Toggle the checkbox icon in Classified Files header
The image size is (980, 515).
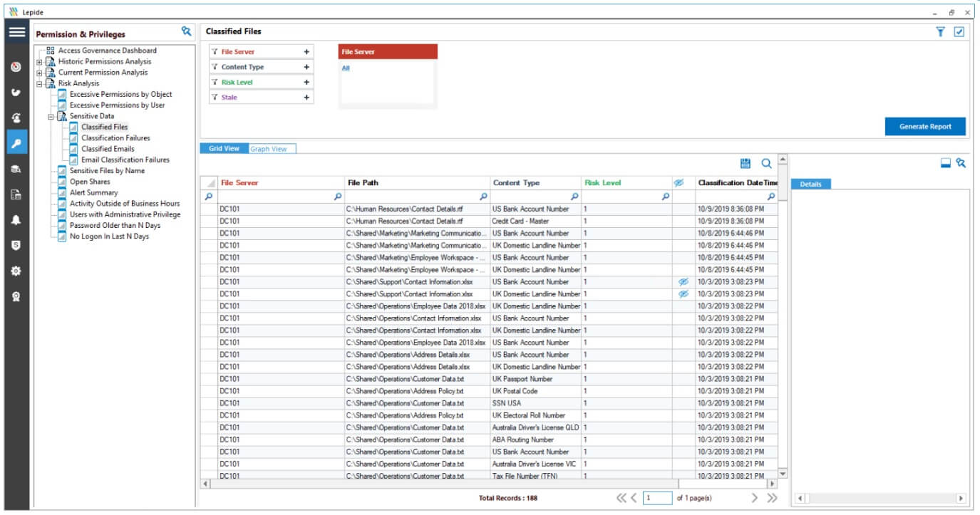point(959,31)
